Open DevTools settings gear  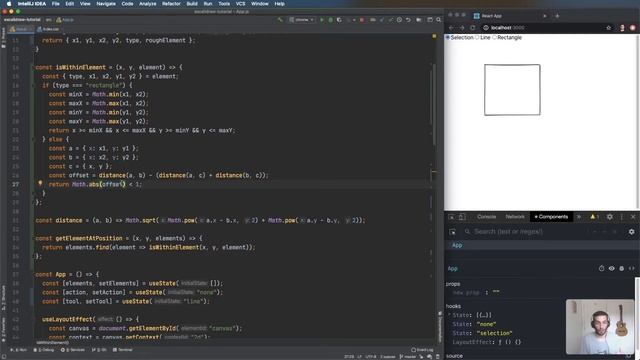[610, 217]
